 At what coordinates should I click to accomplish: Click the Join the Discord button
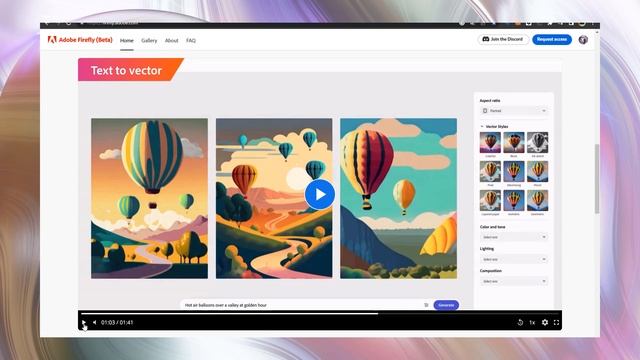tap(503, 39)
